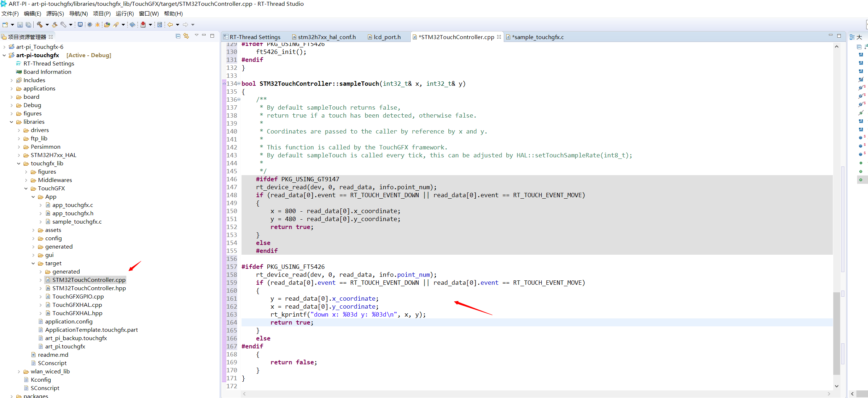The image size is (868, 398).
Task: Click the Save icon in the toolbar
Action: point(20,25)
